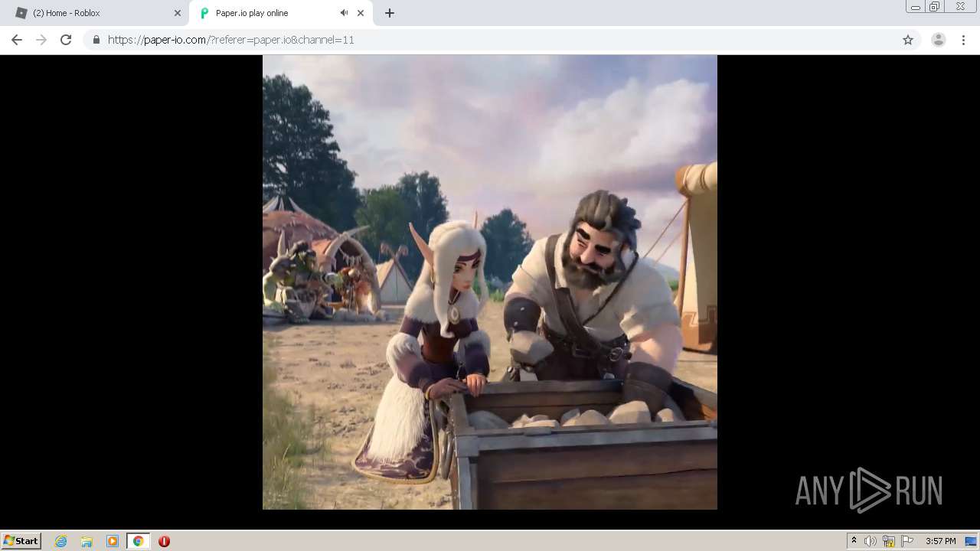Switch to the Roblox Home tab
This screenshot has height=551, width=980.
pos(96,13)
